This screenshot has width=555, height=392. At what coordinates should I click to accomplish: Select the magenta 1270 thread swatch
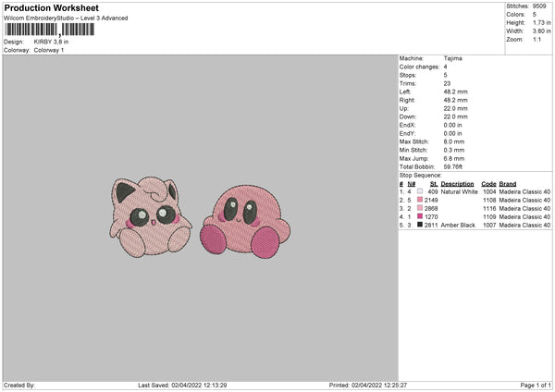421,216
